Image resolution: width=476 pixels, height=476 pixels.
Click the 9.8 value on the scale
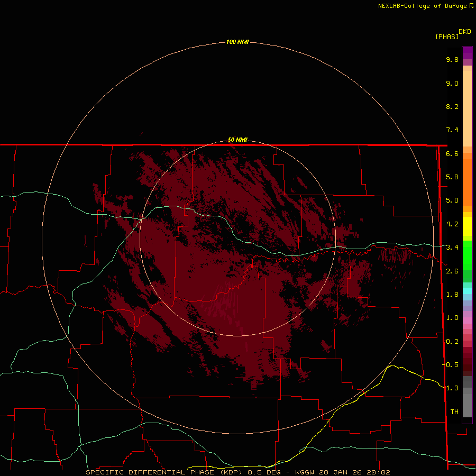(452, 59)
